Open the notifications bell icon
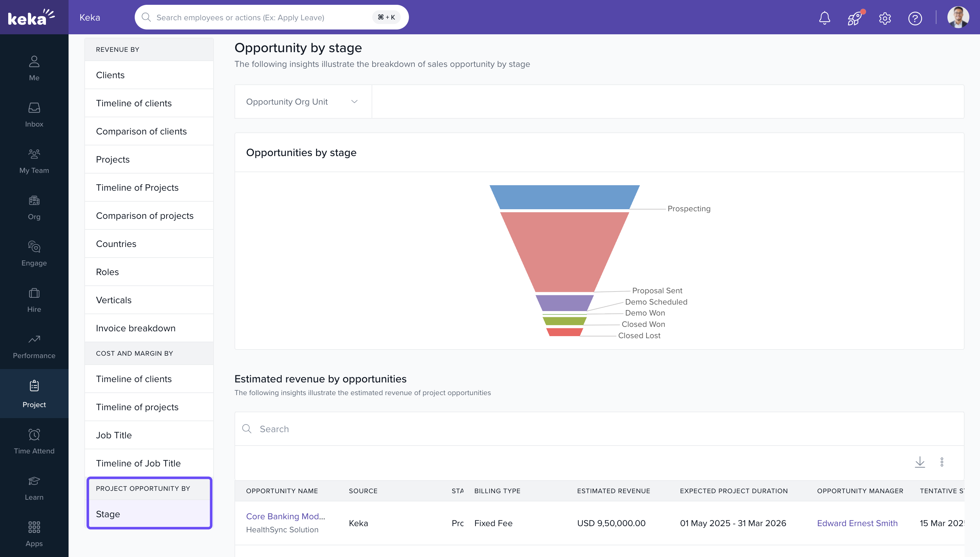The height and width of the screenshot is (557, 980). coord(824,17)
